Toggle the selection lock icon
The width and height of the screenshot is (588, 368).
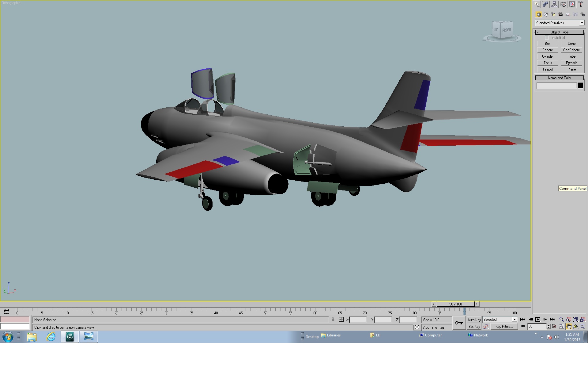[333, 320]
